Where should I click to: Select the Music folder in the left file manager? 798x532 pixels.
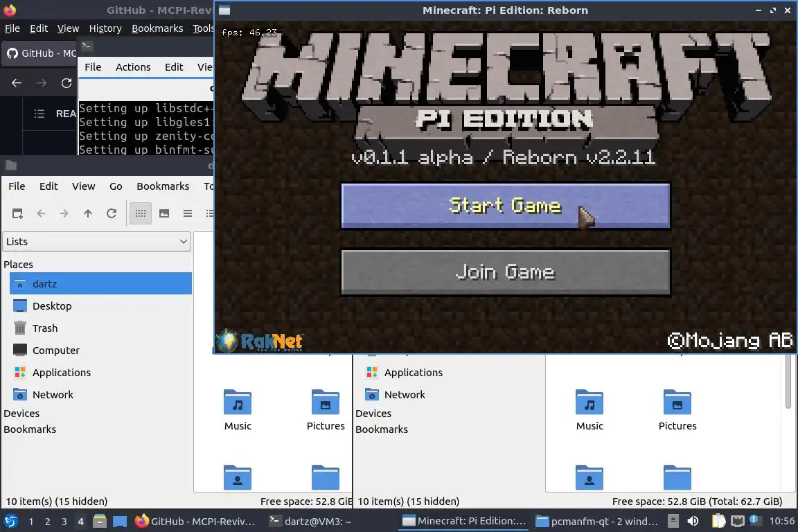tap(238, 410)
